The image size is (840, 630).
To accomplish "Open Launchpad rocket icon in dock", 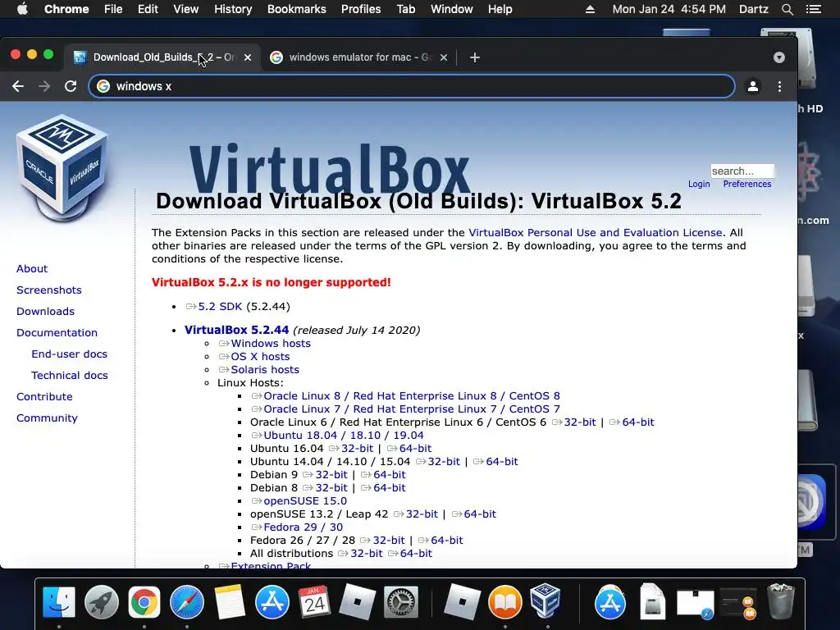I will tap(101, 602).
